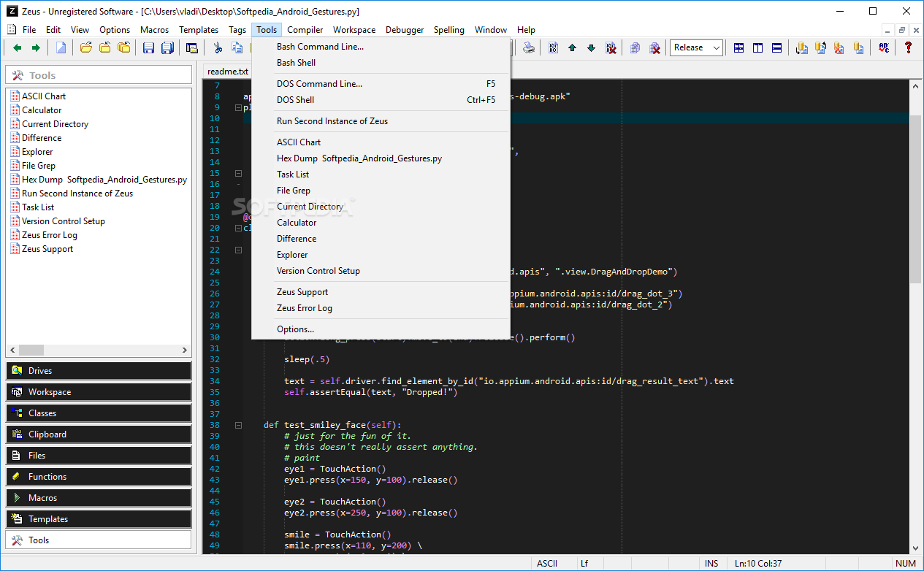Collapse the code fold marker at line 15
The image size is (924, 571).
coord(238,173)
